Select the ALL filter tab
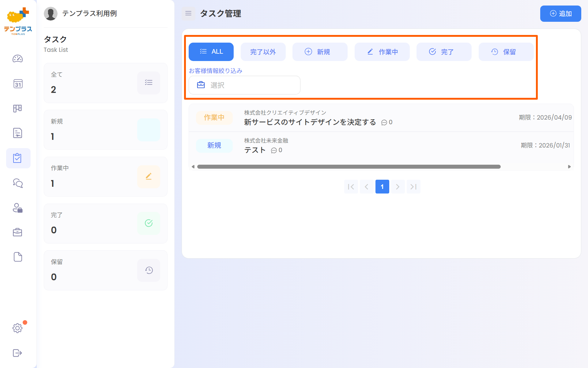 click(211, 52)
